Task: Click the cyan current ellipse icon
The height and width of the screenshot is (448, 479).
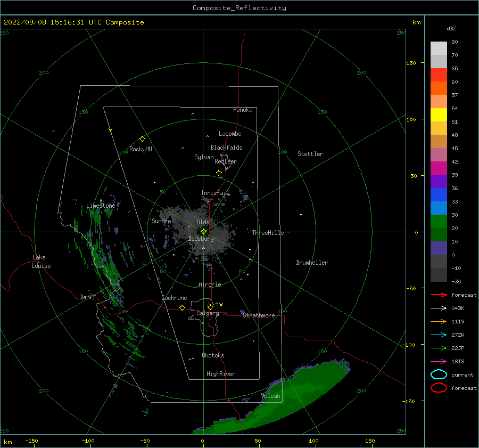Action: click(439, 374)
